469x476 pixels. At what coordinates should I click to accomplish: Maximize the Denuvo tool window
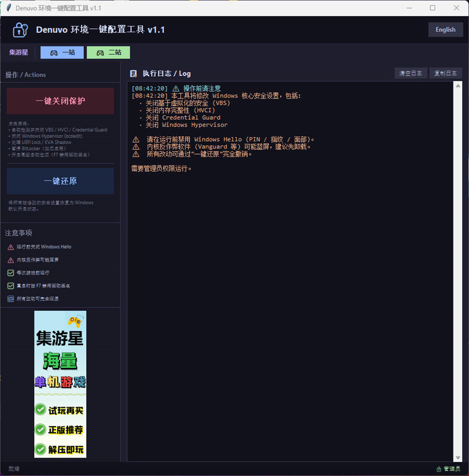click(432, 8)
